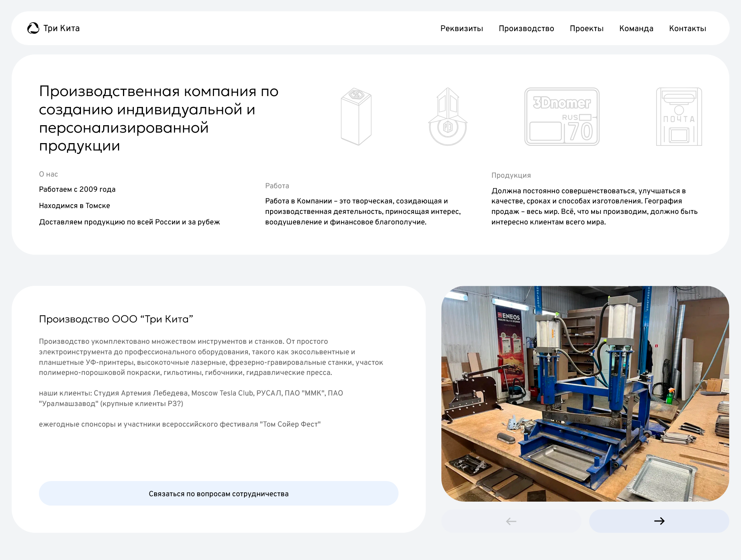
Task: Click the main heading Производственная компания
Action: (159, 118)
